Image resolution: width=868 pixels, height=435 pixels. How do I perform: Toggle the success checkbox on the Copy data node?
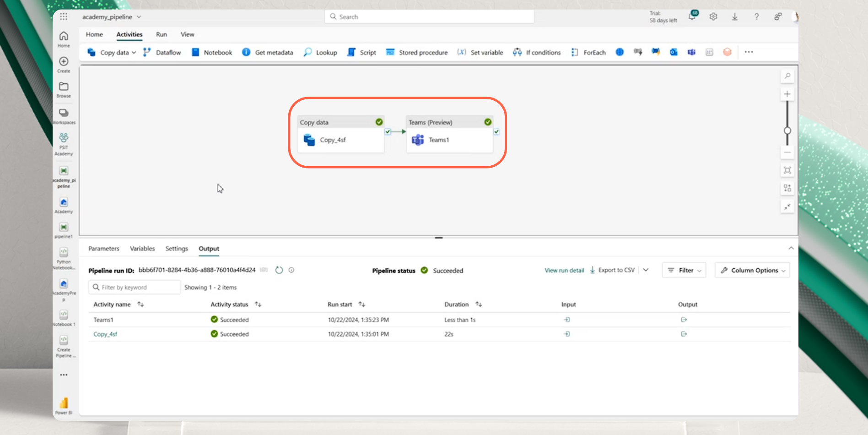coord(388,131)
